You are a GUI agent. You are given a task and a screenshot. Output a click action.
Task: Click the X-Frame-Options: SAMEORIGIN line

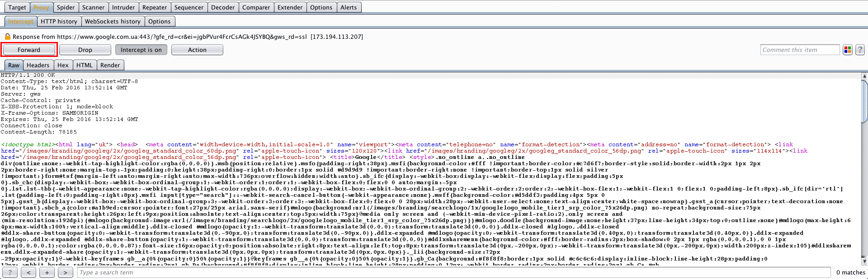pos(49,113)
